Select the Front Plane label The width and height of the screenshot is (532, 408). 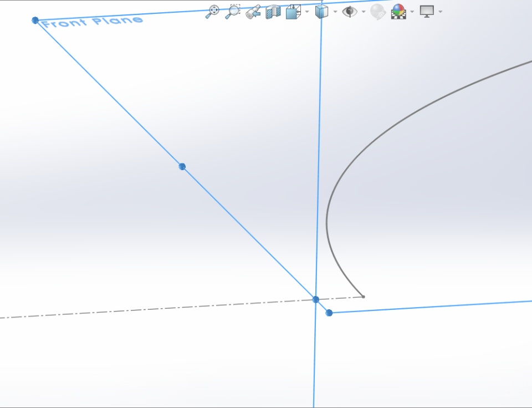[x=93, y=22]
